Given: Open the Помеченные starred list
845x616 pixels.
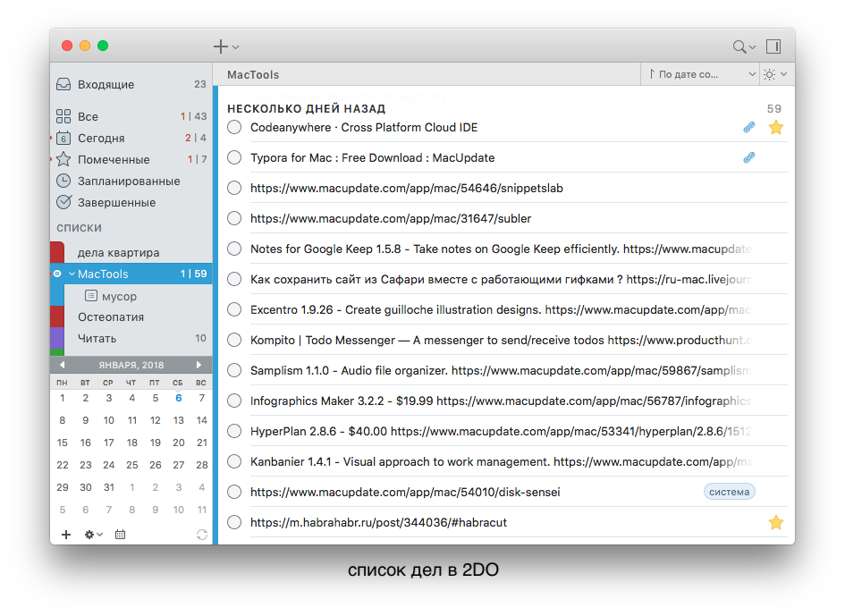Looking at the screenshot, I should coord(131,159).
